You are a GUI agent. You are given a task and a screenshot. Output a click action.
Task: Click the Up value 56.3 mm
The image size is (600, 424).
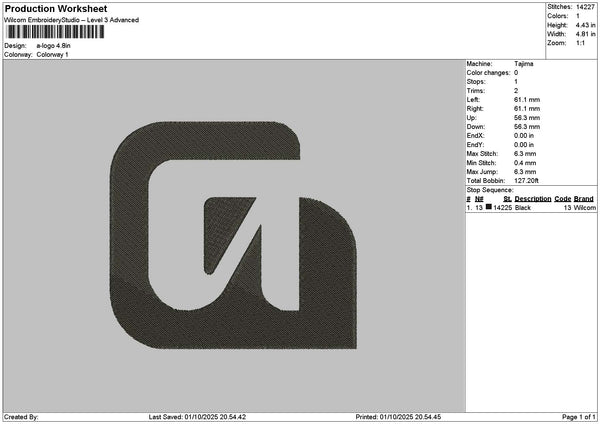coord(527,118)
